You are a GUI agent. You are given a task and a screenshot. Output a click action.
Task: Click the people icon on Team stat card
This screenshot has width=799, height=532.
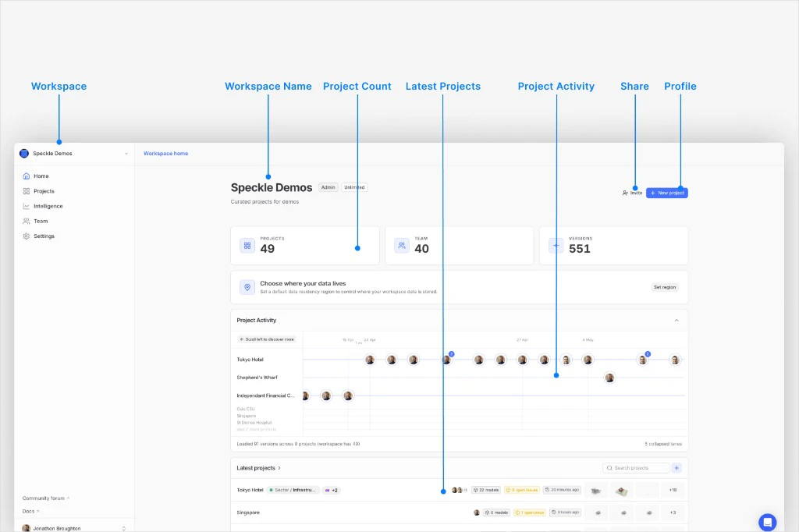[402, 246]
